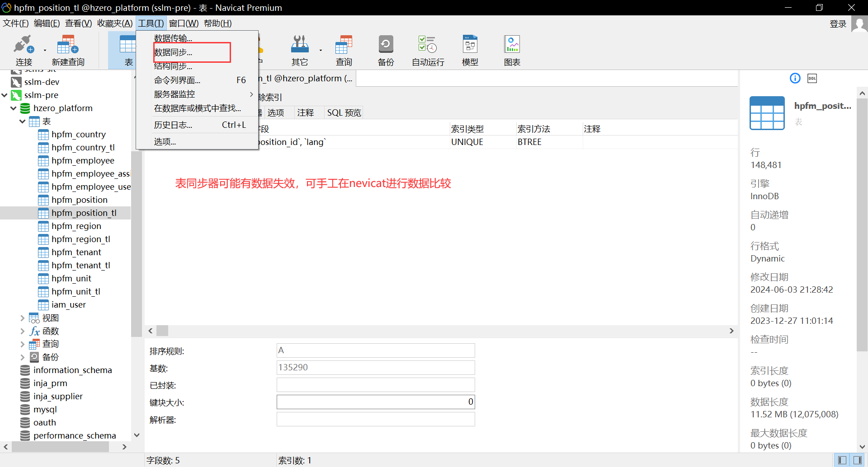
Task: Open 窗口 Window menu
Action: (184, 23)
